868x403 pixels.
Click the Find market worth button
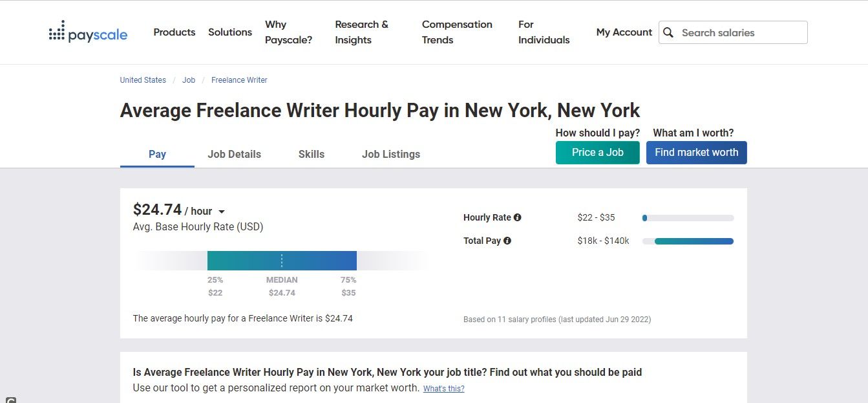(696, 153)
